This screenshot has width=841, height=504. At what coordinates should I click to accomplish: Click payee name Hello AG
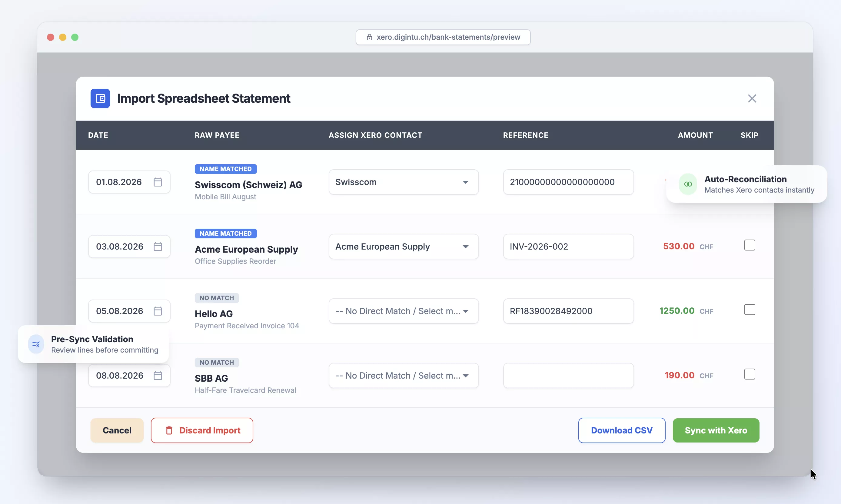[214, 314]
